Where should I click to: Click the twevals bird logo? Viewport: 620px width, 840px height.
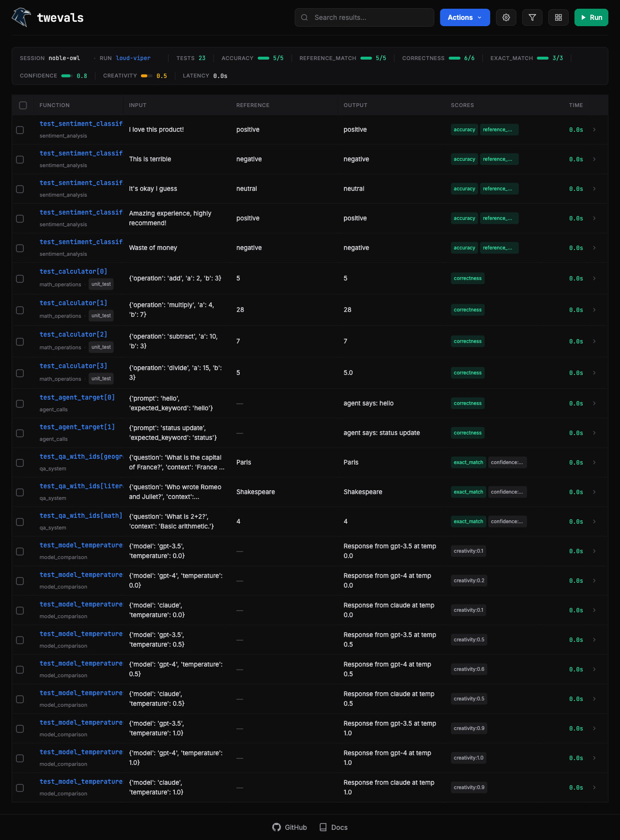(21, 17)
